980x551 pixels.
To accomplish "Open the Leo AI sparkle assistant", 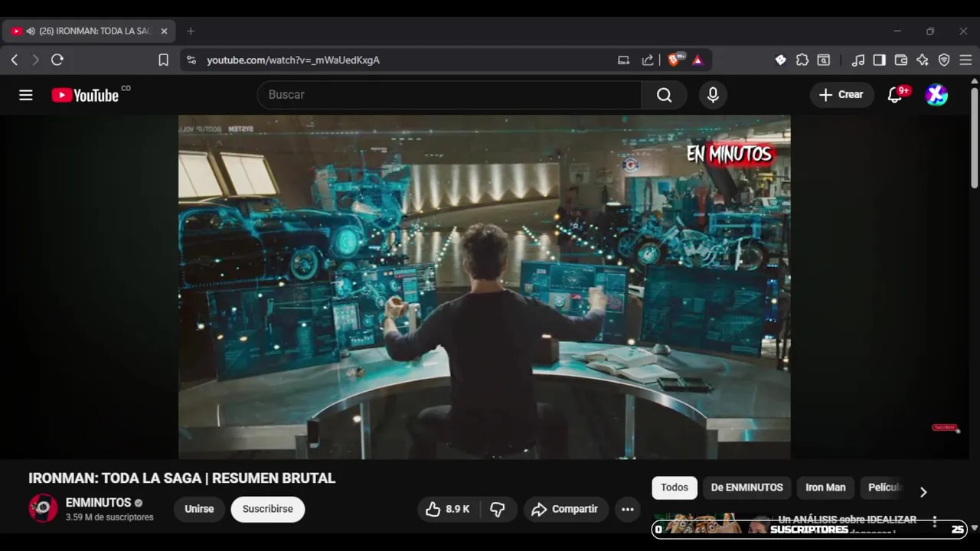I will click(923, 60).
